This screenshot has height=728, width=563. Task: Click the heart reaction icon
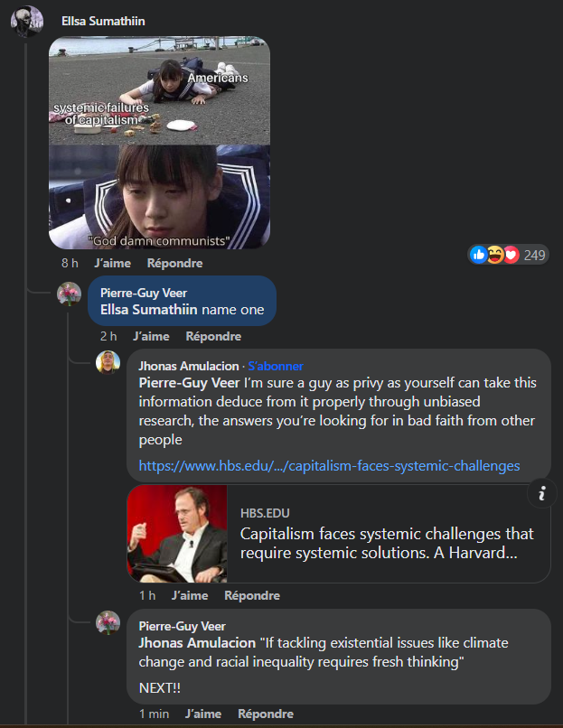(x=511, y=255)
